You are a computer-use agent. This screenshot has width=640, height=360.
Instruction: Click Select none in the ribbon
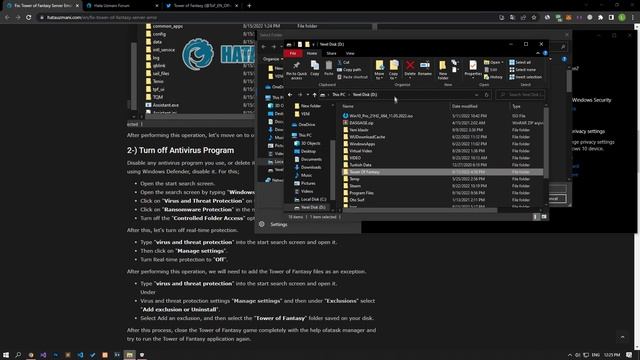point(522,70)
